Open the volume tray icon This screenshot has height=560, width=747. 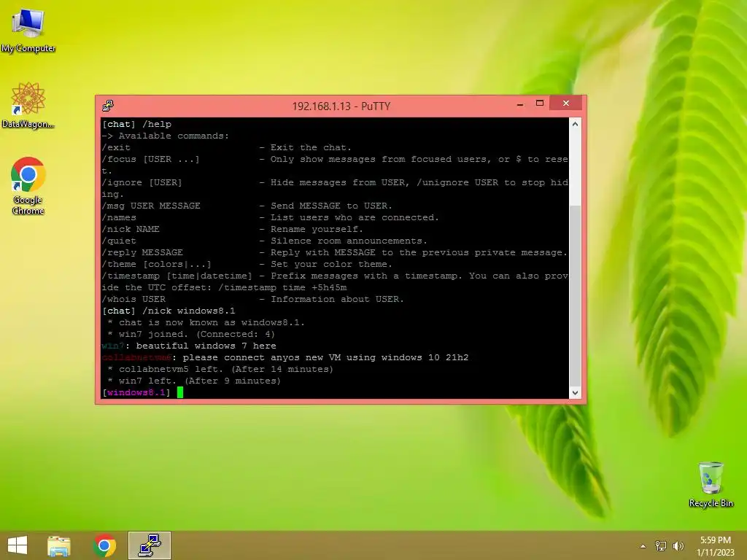[x=678, y=545]
